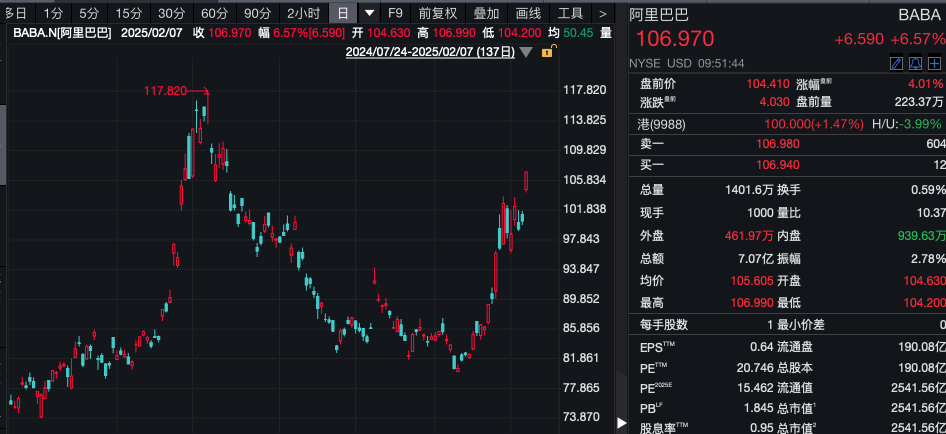Click the EPS TTM value 0.64
Screen dimensions: 946x434
tap(761, 348)
